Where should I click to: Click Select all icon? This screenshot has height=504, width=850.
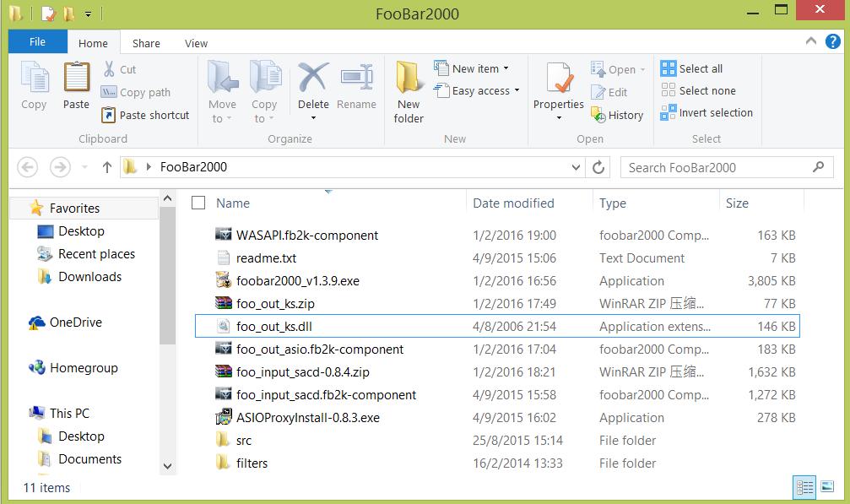point(668,68)
